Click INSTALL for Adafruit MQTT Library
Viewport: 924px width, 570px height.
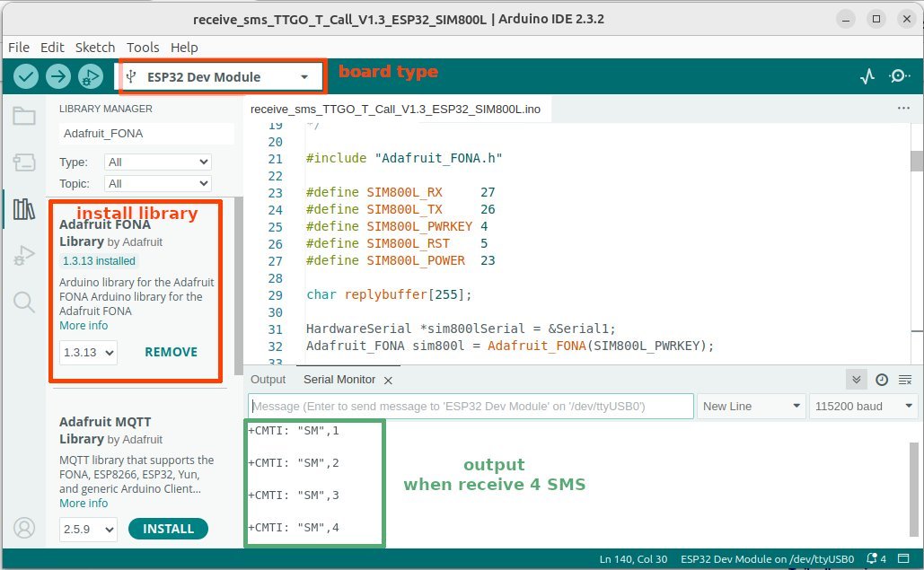[168, 529]
